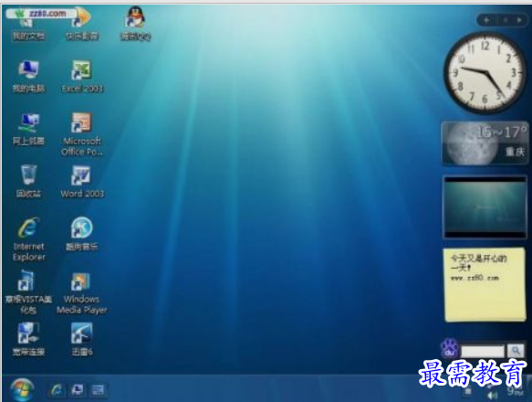Click the analog clock gadget
This screenshot has width=532, height=402.
(485, 72)
